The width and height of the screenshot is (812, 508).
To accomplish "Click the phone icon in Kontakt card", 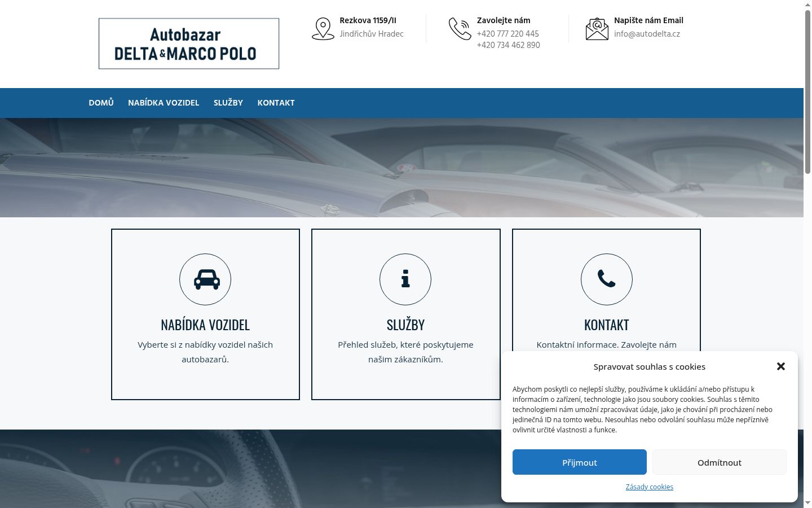I will click(607, 279).
